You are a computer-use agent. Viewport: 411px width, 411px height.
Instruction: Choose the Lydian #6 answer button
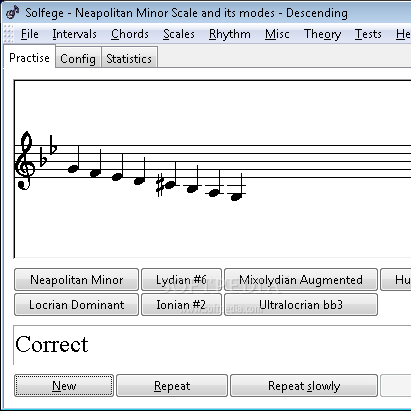pyautogui.click(x=181, y=280)
